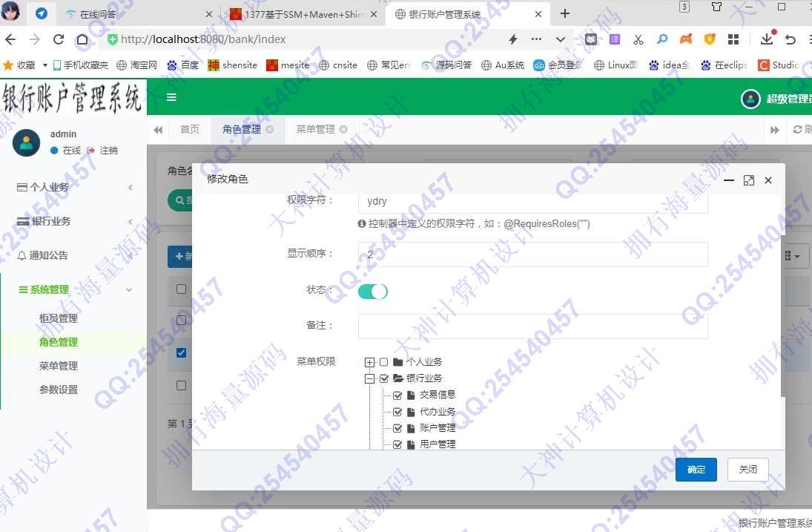Click the undo closed-tab arrow icon

click(790, 39)
